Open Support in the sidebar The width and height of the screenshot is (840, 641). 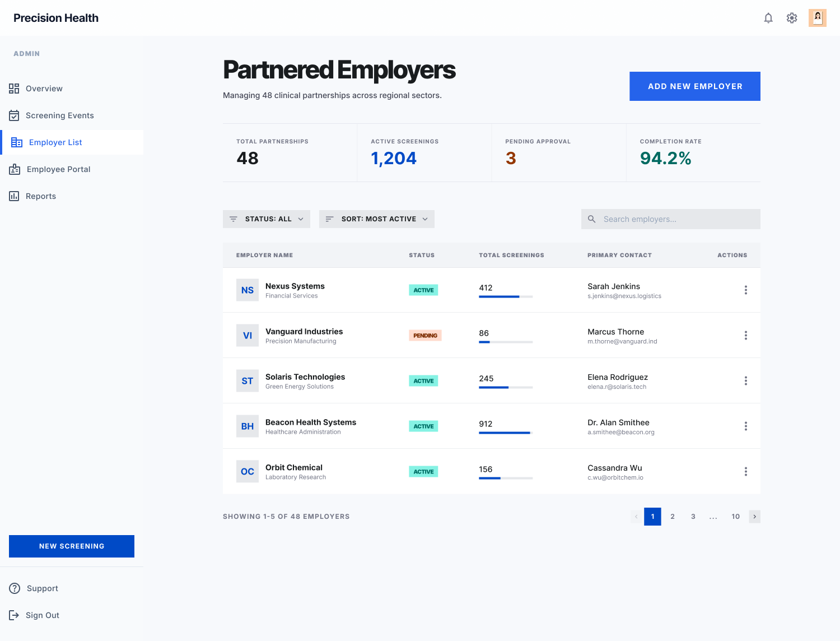[x=72, y=588]
